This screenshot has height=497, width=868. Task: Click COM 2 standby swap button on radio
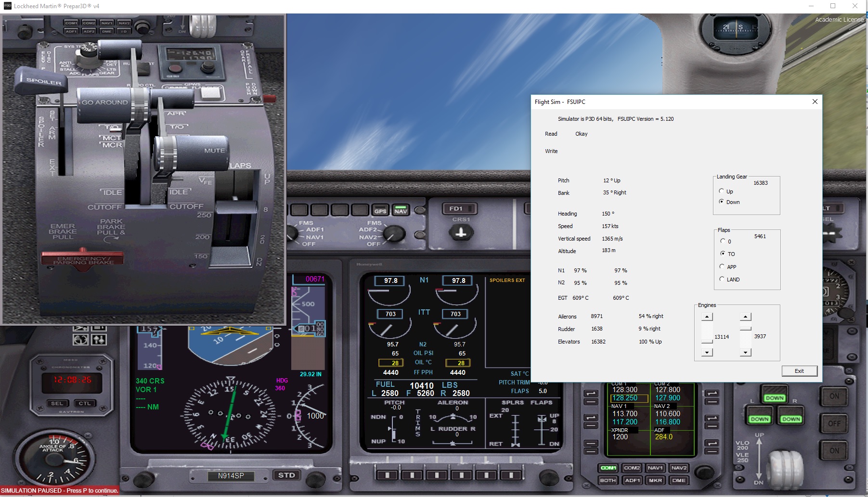712,394
